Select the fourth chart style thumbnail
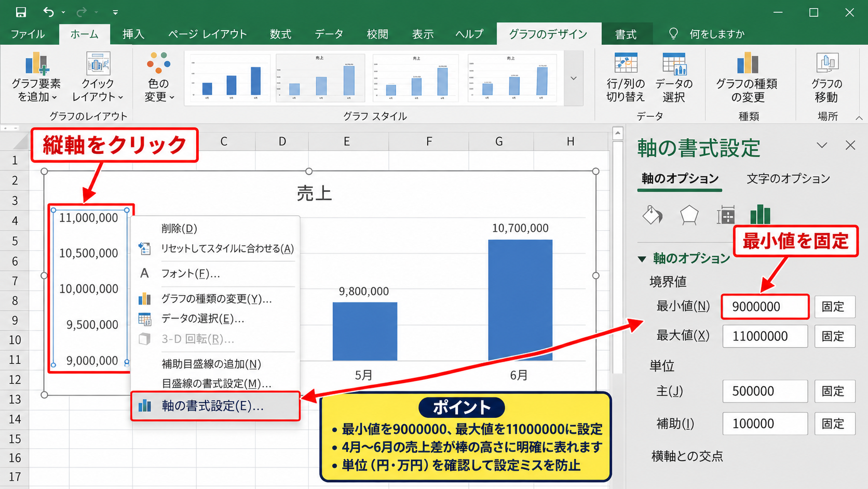Viewport: 868px width, 489px height. pos(512,78)
